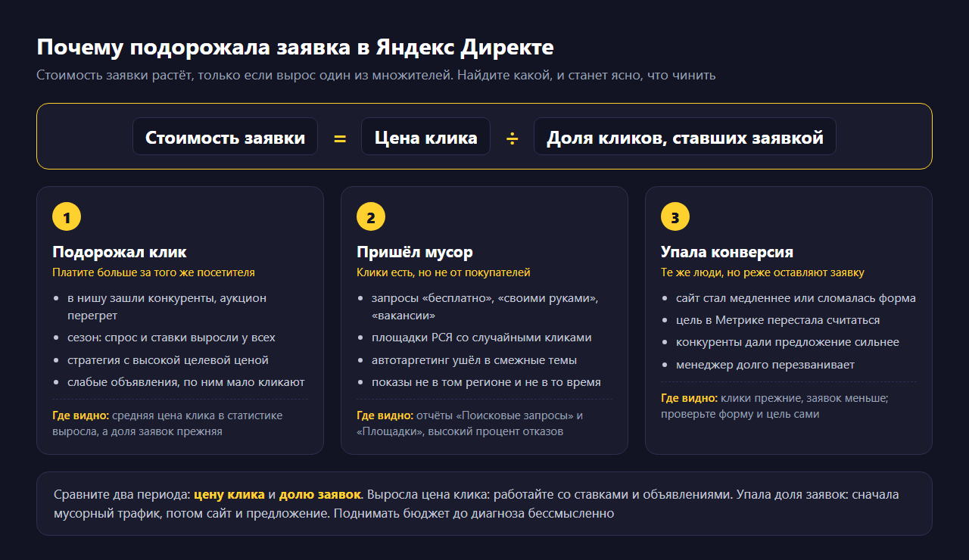This screenshot has height=560, width=969.
Task: Select the «Стоимость заявки» formula chip
Action: click(x=225, y=137)
